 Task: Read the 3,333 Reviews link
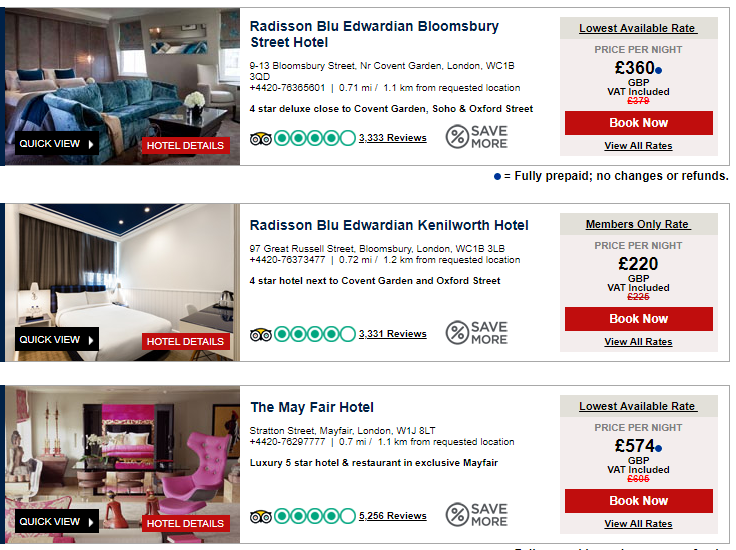(392, 138)
